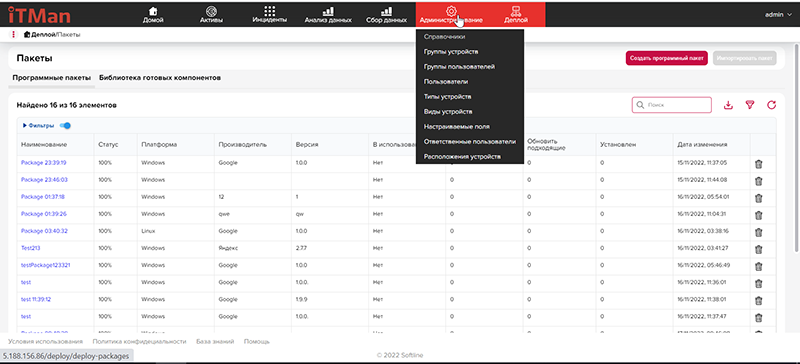This screenshot has width=800, height=364.
Task: Open the test 11:39:12 link
Action: 36,299
